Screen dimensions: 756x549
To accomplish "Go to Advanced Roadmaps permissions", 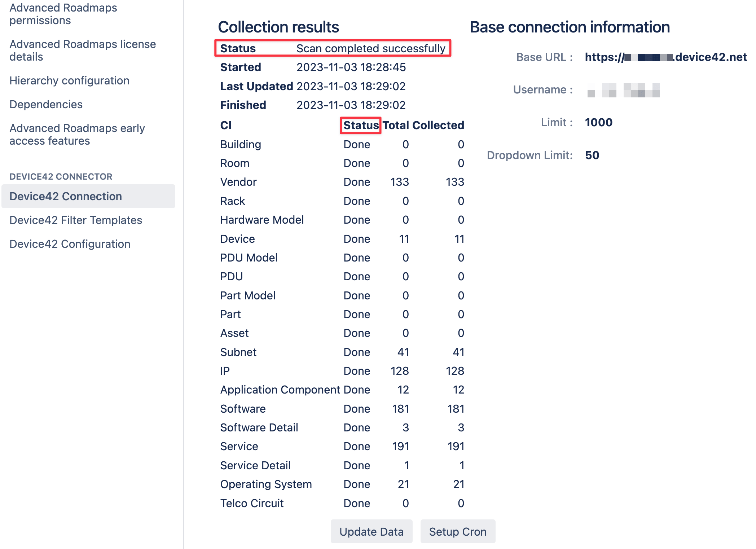I will (63, 14).
